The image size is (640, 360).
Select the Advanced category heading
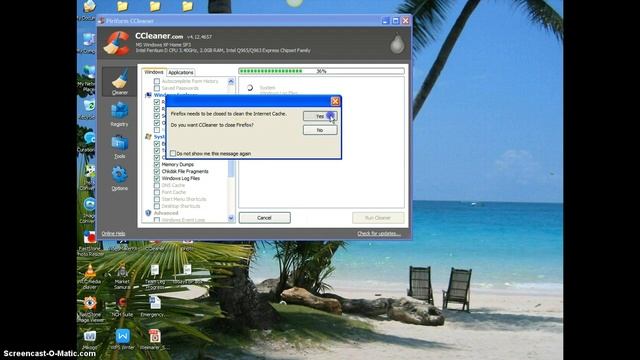tap(166, 213)
